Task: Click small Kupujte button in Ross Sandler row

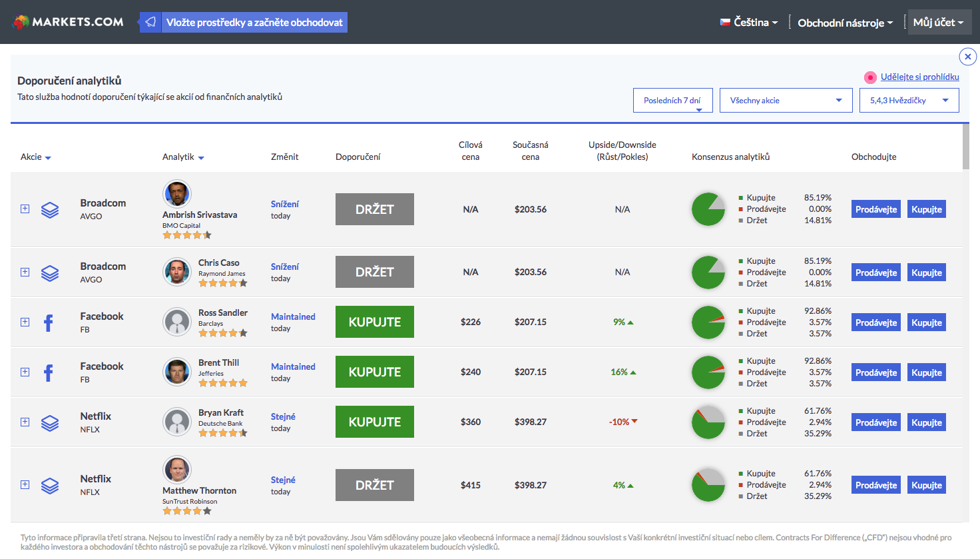Action: [x=927, y=322]
